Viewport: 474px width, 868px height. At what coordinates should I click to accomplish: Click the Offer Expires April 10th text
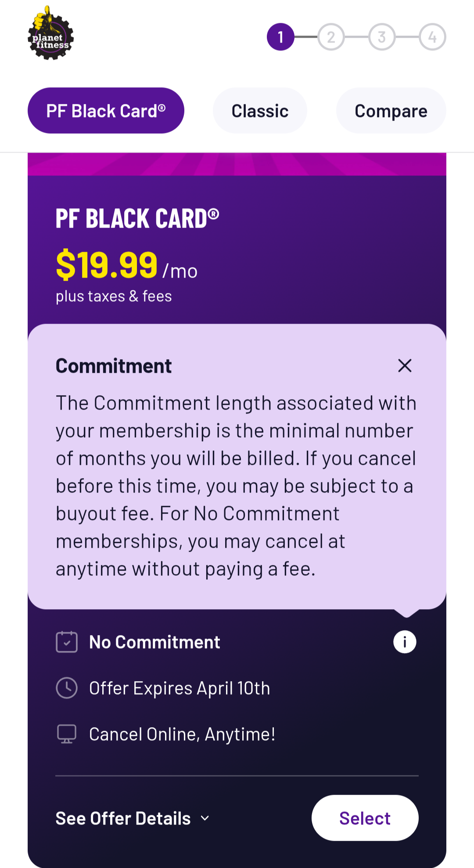pos(179,688)
